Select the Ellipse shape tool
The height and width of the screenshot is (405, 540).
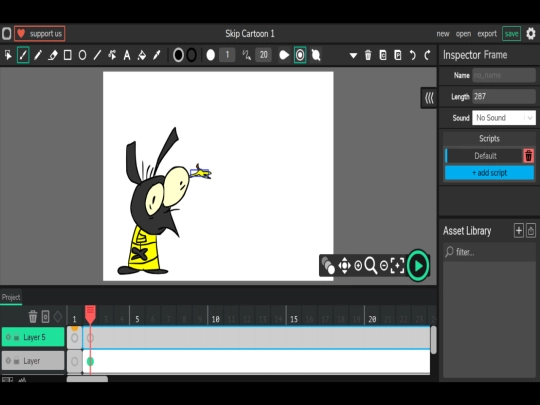(82, 55)
